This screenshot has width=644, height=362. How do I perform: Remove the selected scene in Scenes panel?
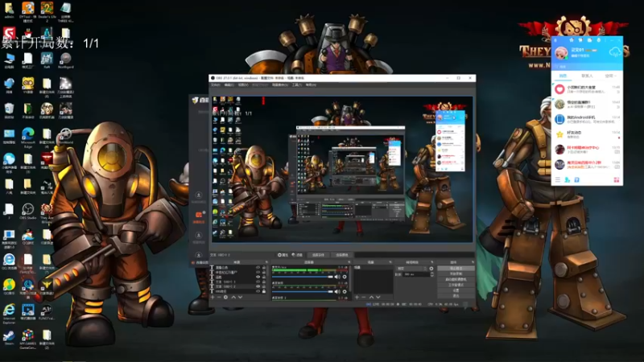coord(364,297)
